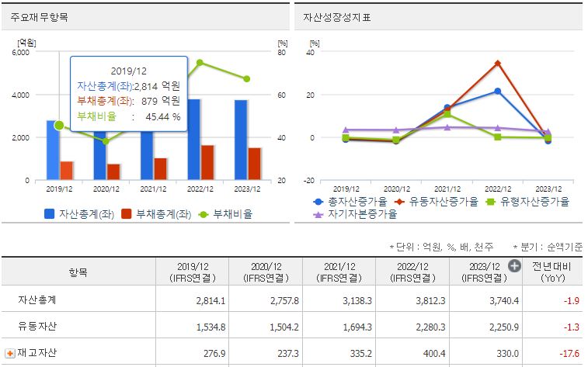Toggle 유동자산증가율 legend entry
Image resolution: width=588 pixels, height=367 pixels.
(437, 202)
